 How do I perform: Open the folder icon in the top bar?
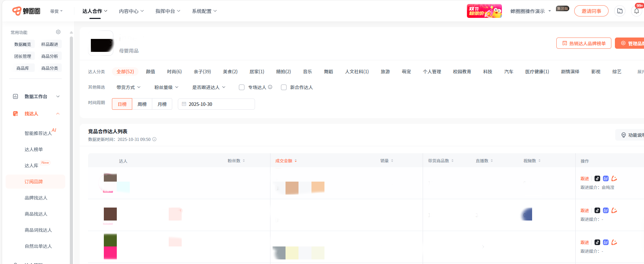[620, 11]
